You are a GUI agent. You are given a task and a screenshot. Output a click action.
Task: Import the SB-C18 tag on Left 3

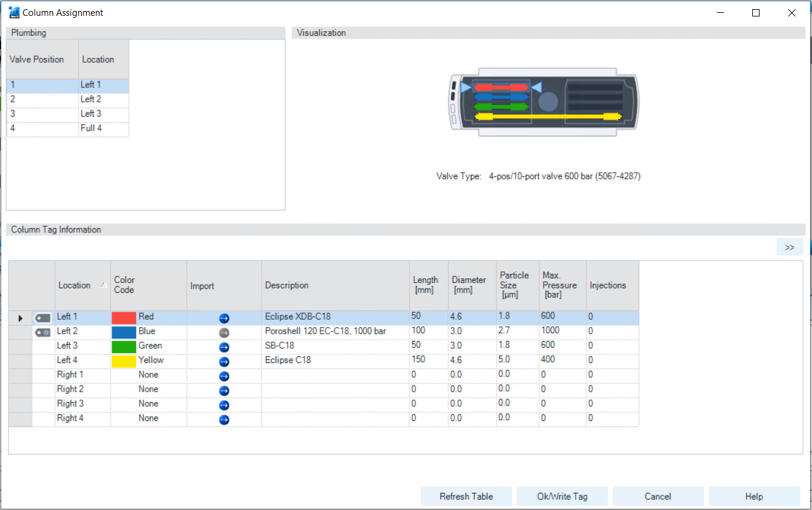[224, 347]
